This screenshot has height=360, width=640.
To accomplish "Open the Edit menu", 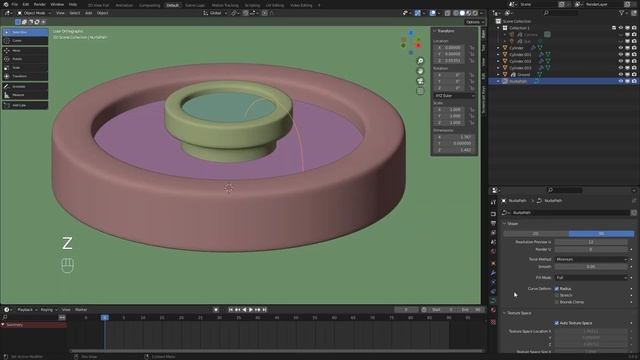I will pyautogui.click(x=26, y=4).
